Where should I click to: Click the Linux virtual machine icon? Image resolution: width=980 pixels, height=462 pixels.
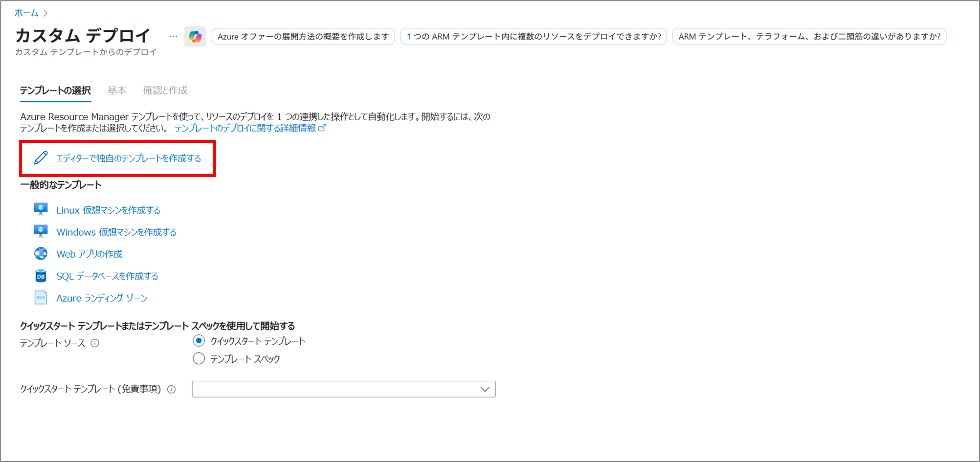coord(41,209)
